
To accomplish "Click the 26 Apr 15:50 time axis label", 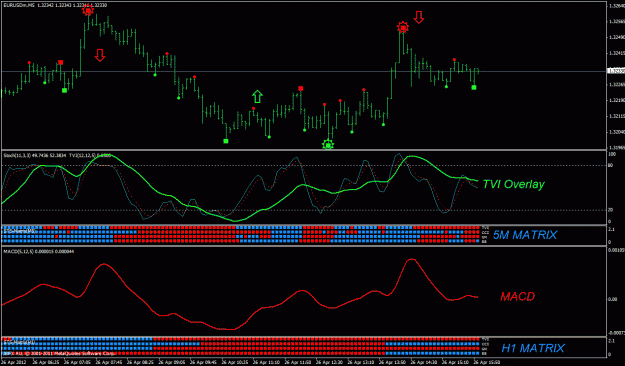I will pos(486,362).
